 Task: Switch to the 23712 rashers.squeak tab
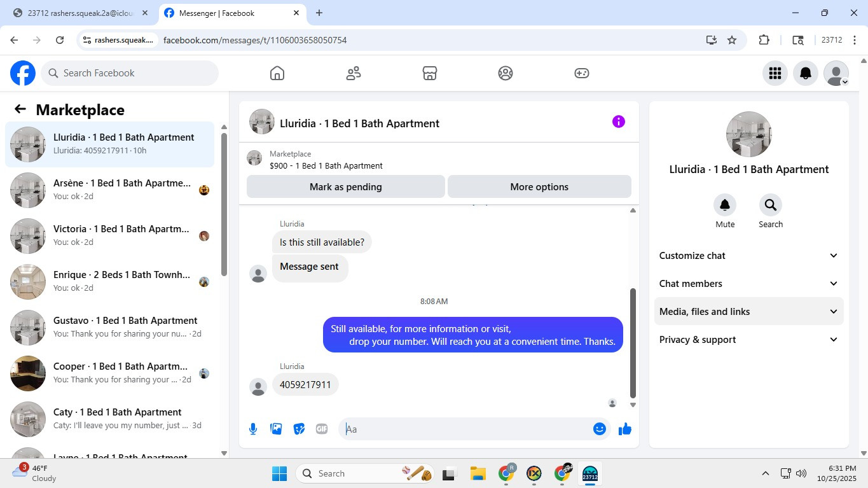pos(81,13)
